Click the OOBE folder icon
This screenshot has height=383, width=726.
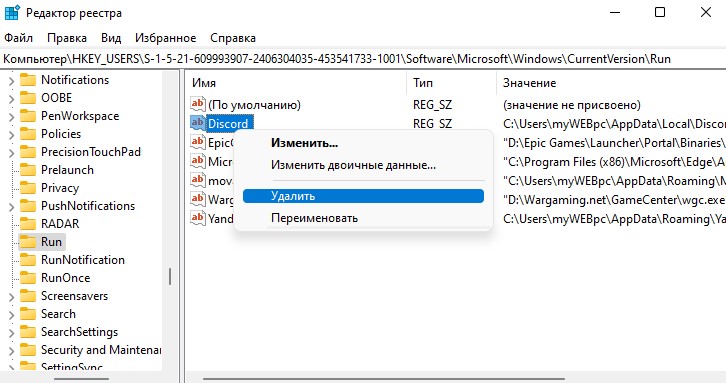tap(28, 98)
